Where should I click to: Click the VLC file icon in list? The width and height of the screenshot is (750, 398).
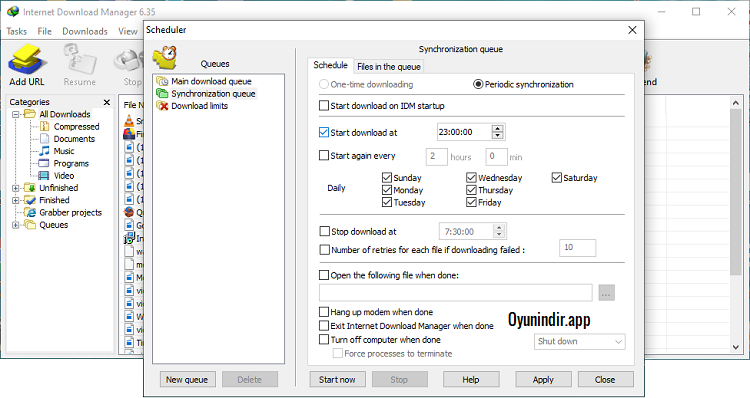point(129,121)
